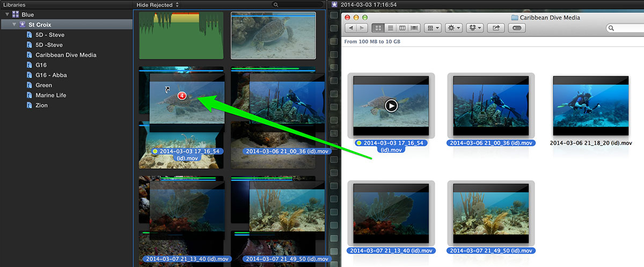Viewport: 644px width, 267px height.
Task: Open the Finder item arrangement dropdown
Action: [x=432, y=28]
